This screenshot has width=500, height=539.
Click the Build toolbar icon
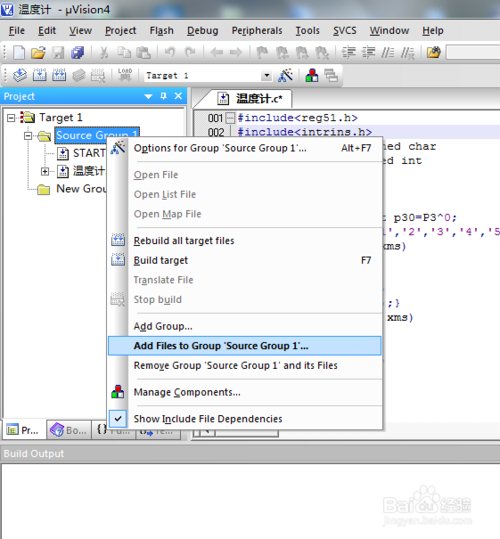tap(40, 75)
